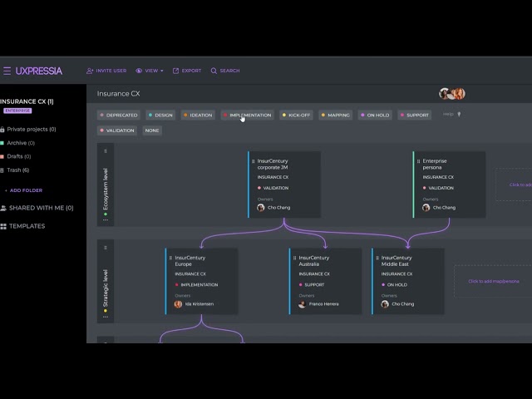Open the InsurCentury Middle East card title

(397, 261)
